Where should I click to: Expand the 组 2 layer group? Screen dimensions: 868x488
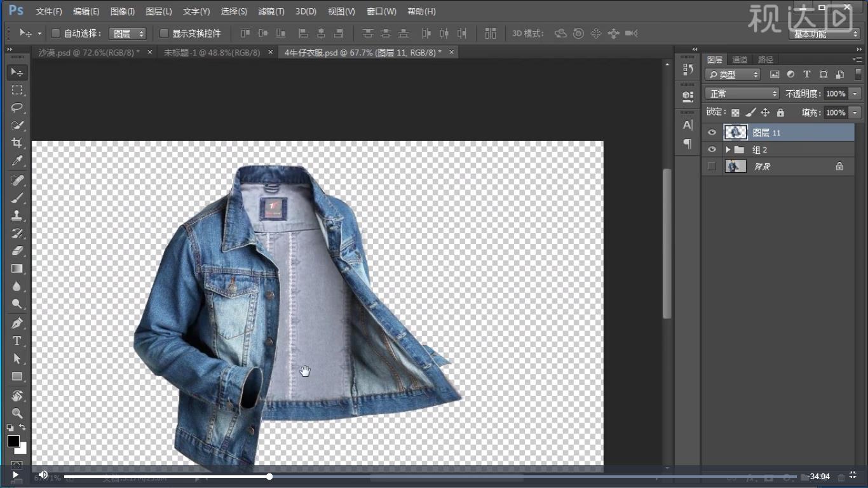728,150
